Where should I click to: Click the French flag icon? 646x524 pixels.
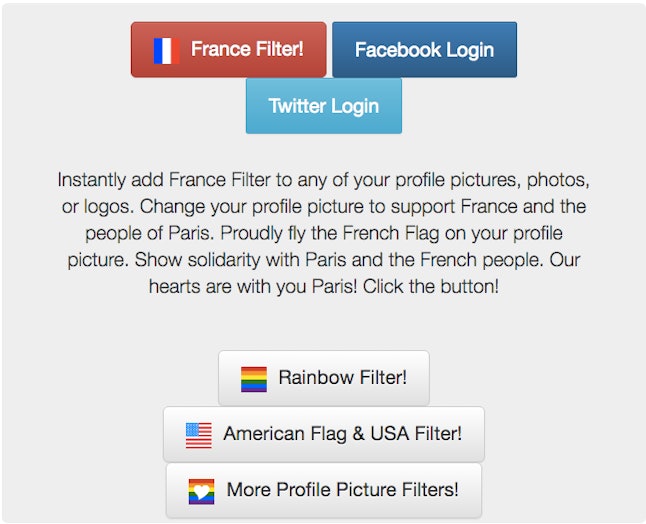coord(166,50)
